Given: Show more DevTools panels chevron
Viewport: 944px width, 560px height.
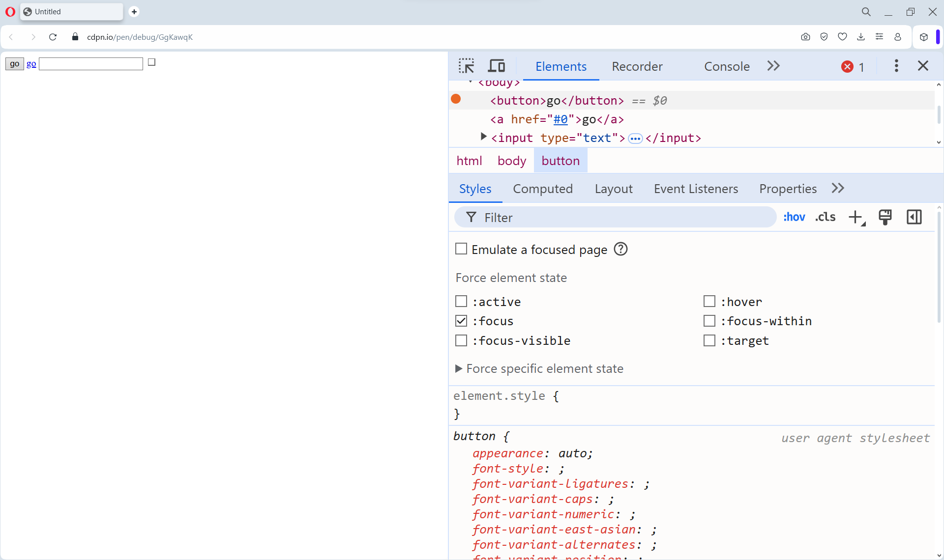Looking at the screenshot, I should (773, 66).
